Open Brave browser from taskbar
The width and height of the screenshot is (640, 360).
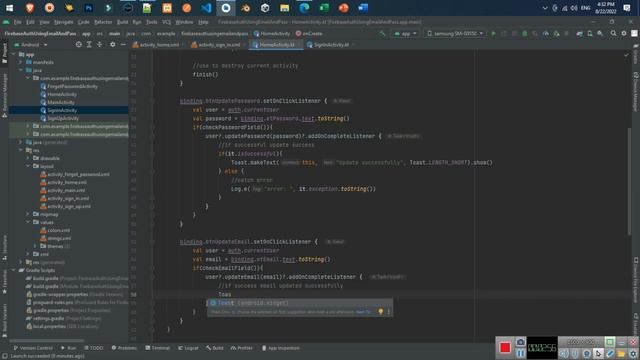pyautogui.click(x=30, y=8)
